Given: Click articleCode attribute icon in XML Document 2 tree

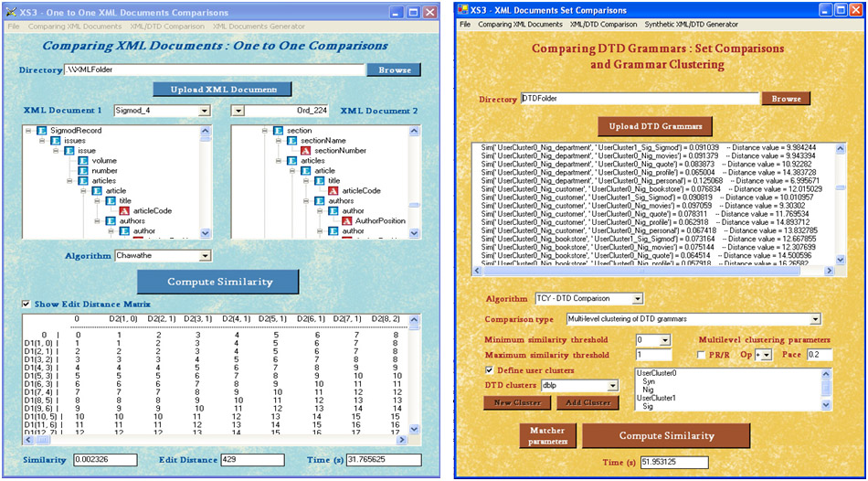Looking at the screenshot, I should coord(333,190).
